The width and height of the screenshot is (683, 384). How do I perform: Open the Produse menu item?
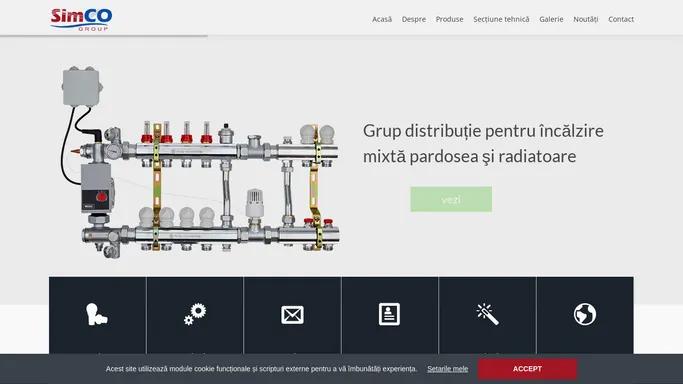pyautogui.click(x=450, y=19)
